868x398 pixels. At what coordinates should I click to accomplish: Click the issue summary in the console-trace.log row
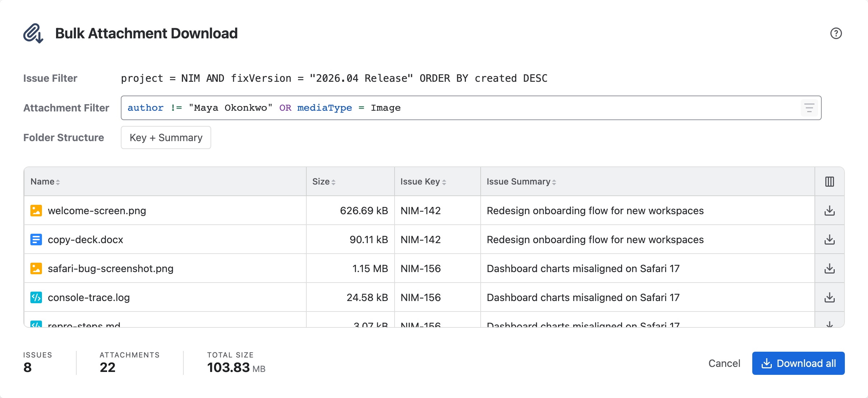point(583,297)
